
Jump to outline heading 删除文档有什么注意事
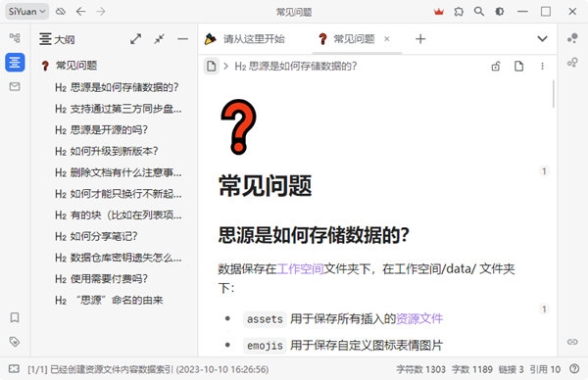click(119, 172)
